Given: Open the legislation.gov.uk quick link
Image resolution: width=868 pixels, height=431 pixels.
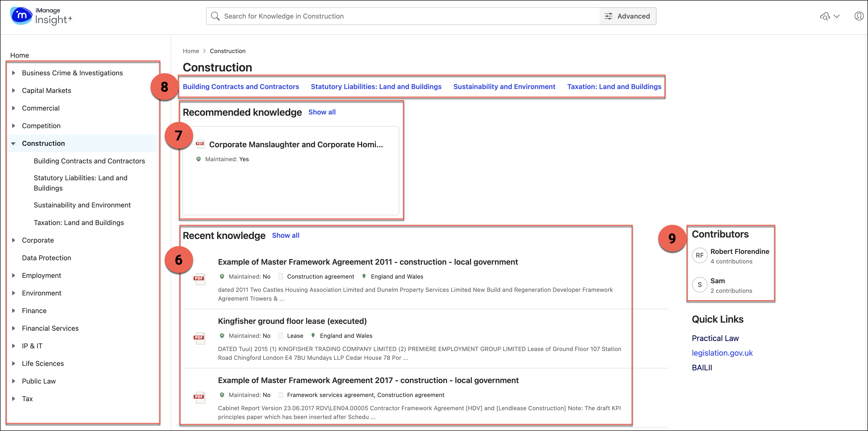Looking at the screenshot, I should (x=722, y=353).
